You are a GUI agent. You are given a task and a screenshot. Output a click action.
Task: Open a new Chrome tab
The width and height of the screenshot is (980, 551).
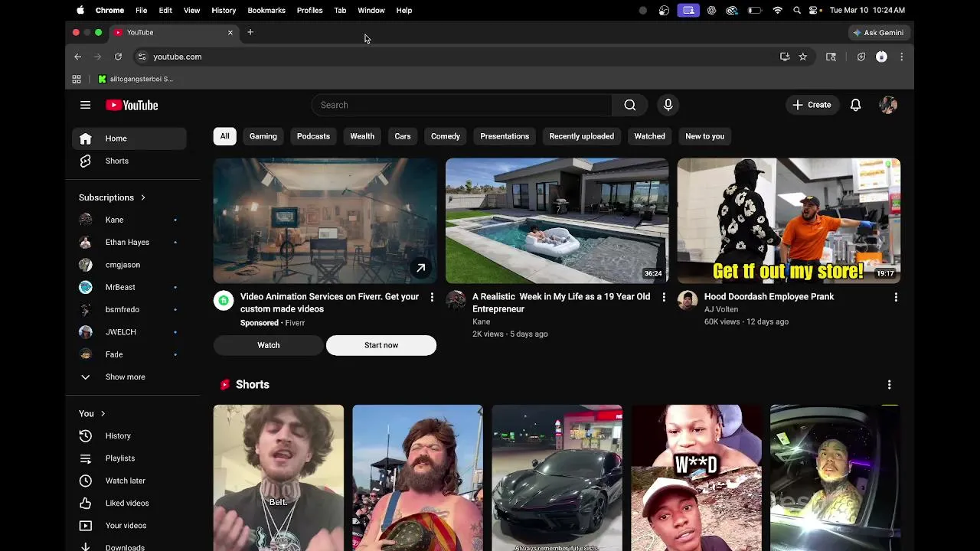250,32
